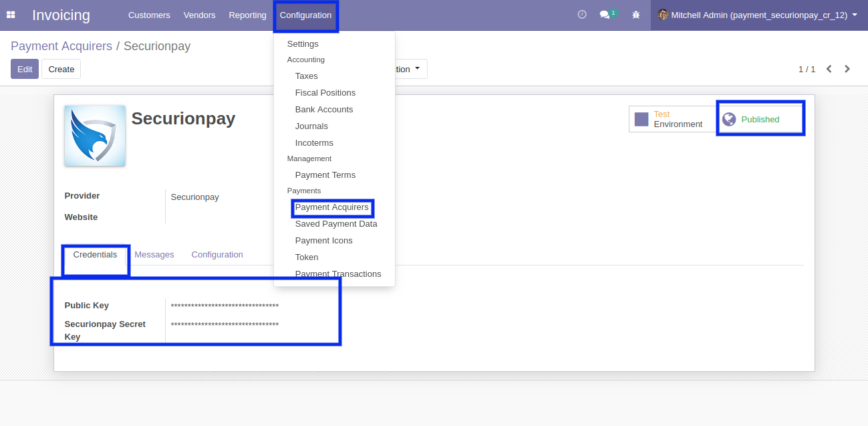Open the debug bug icon

coord(635,15)
